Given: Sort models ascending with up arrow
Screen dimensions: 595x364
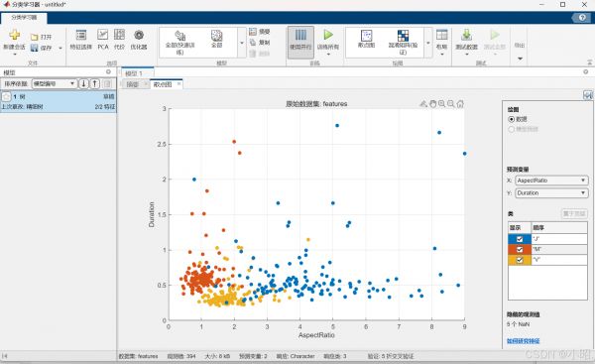Looking at the screenshot, I should click(95, 83).
